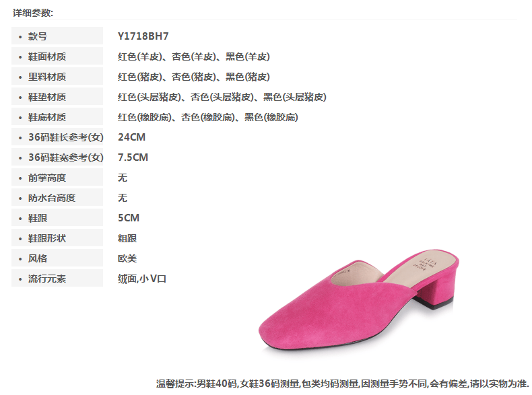Click the pink suede mule shoe image

[359, 300]
